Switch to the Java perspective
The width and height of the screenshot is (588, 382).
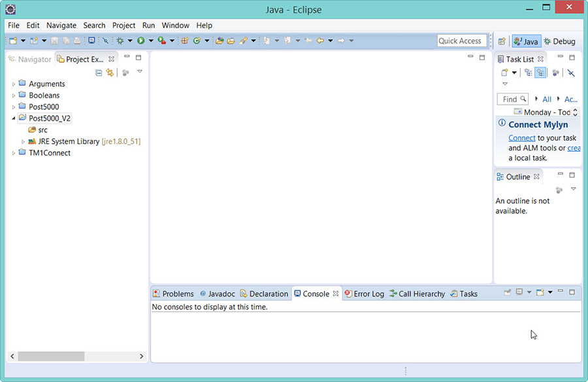(526, 41)
